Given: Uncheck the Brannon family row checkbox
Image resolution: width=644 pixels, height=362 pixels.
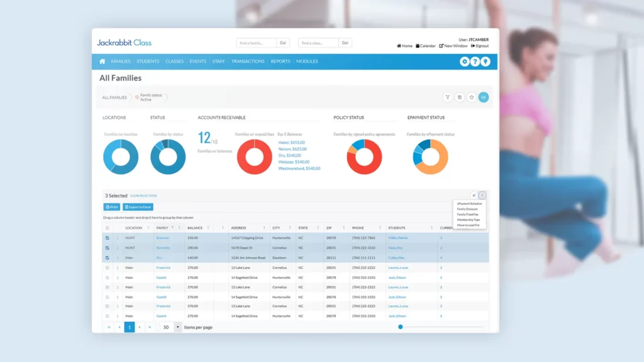Looking at the screenshot, I should pyautogui.click(x=108, y=238).
